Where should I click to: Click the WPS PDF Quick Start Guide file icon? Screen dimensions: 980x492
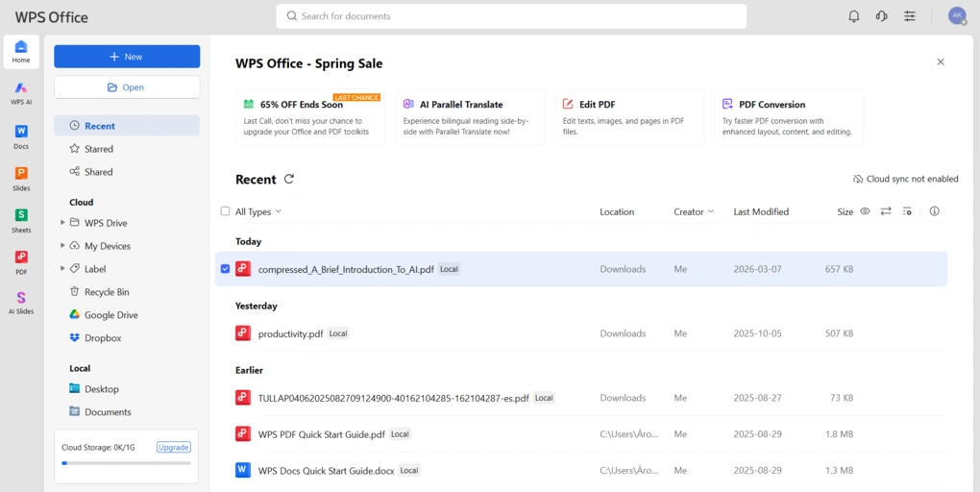click(243, 433)
